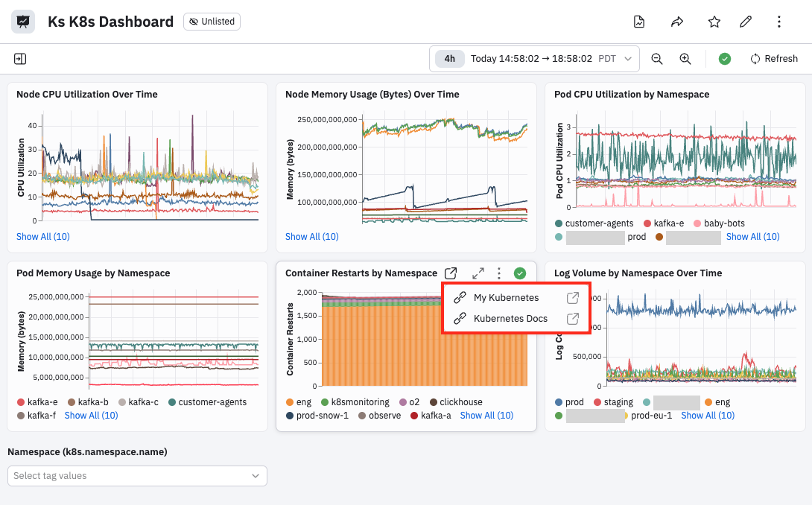
Task: Toggle the Unlisted visibility badge
Action: coord(212,22)
